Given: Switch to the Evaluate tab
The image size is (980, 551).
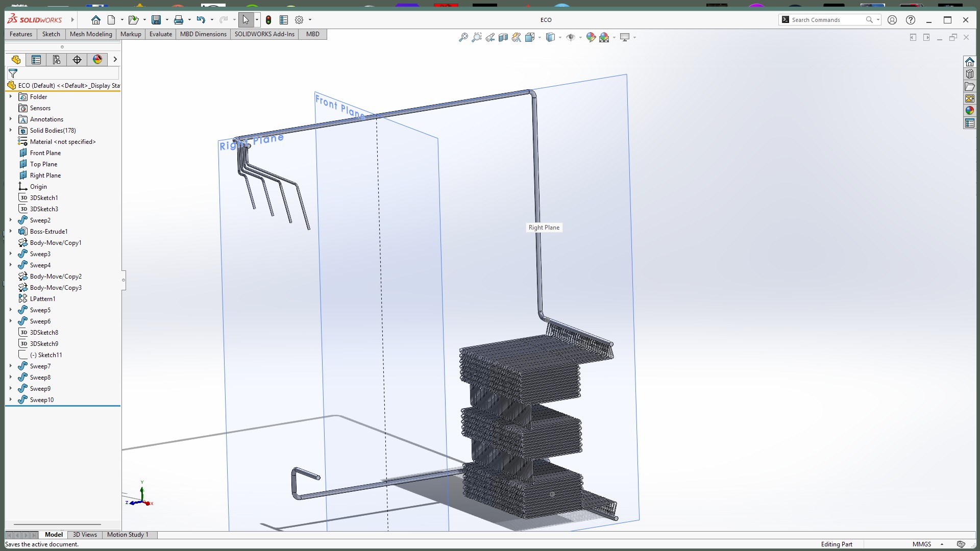Looking at the screenshot, I should [160, 34].
